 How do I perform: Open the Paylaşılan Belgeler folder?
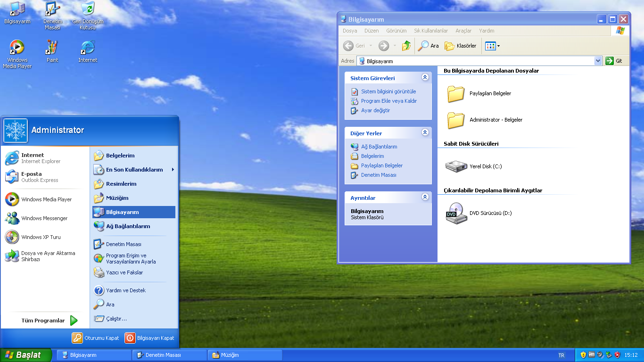click(456, 93)
